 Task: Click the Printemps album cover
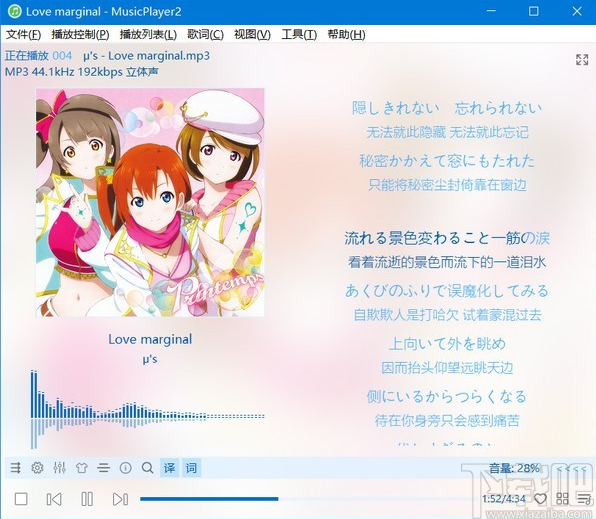click(150, 202)
